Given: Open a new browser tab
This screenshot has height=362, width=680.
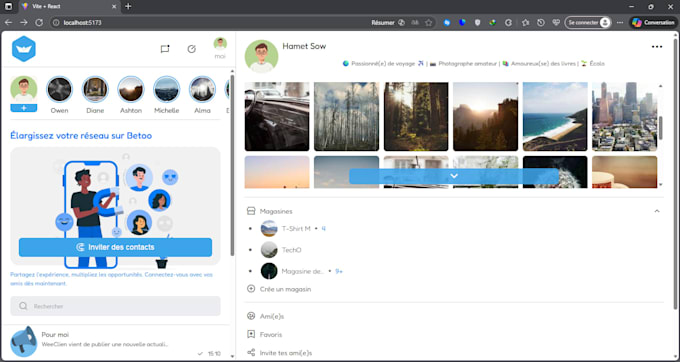Looking at the screenshot, I should coord(128,7).
